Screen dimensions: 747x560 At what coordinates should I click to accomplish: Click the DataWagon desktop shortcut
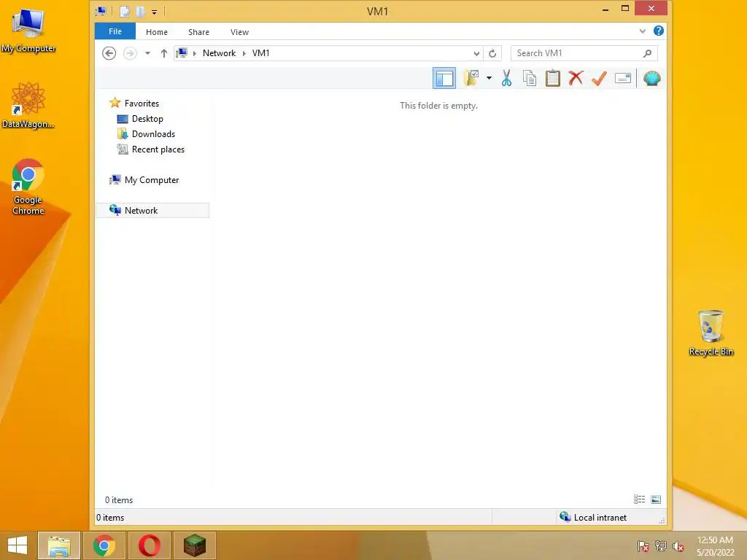click(28, 105)
